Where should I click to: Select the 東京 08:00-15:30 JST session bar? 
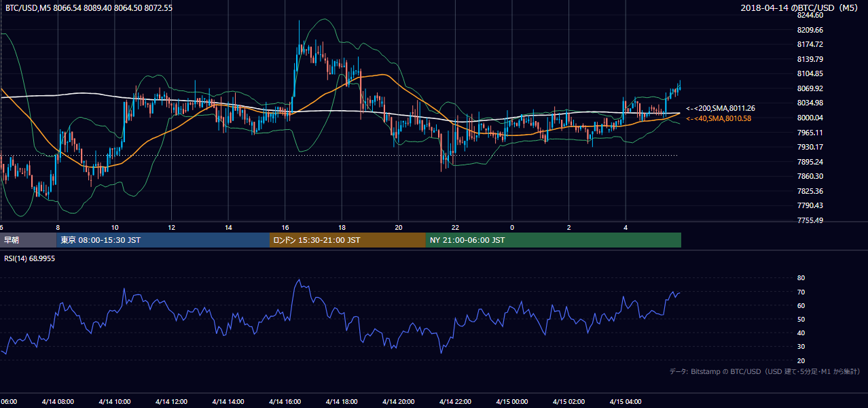point(163,240)
